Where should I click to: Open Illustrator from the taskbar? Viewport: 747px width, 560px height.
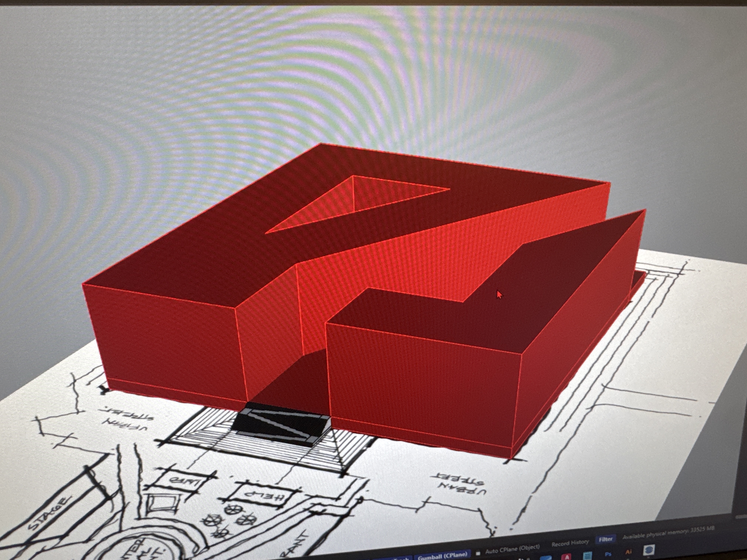tap(628, 552)
